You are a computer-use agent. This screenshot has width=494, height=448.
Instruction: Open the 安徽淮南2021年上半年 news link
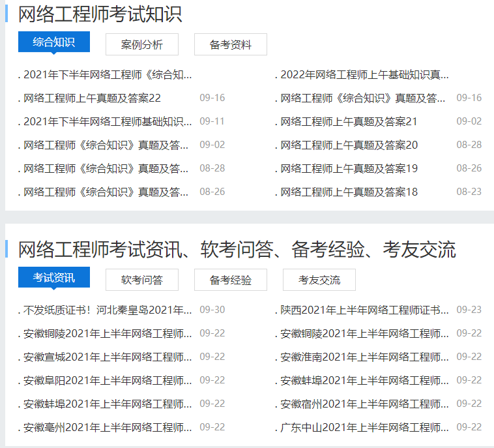pyautogui.click(x=364, y=357)
